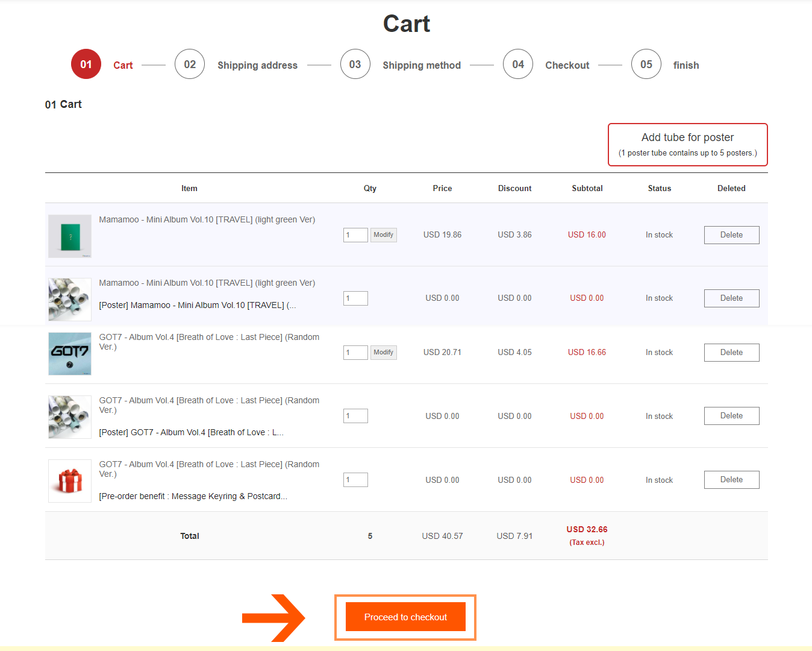Open the Checkout step label
Image resolution: width=812 pixels, height=651 pixels.
coord(567,65)
